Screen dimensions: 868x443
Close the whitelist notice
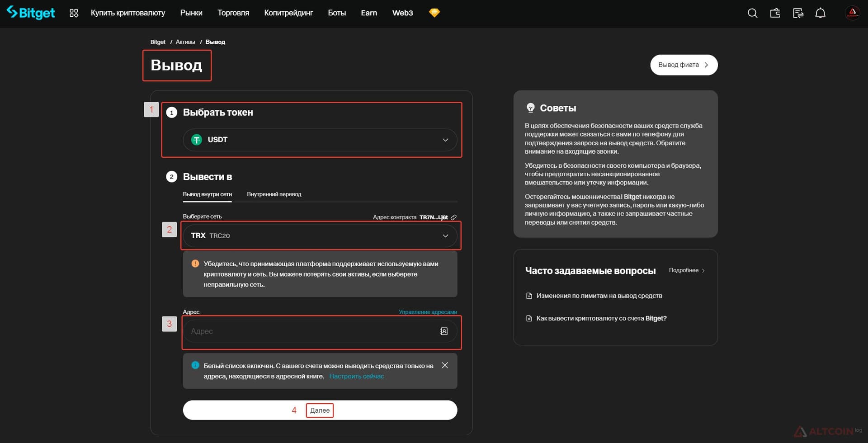[445, 365]
